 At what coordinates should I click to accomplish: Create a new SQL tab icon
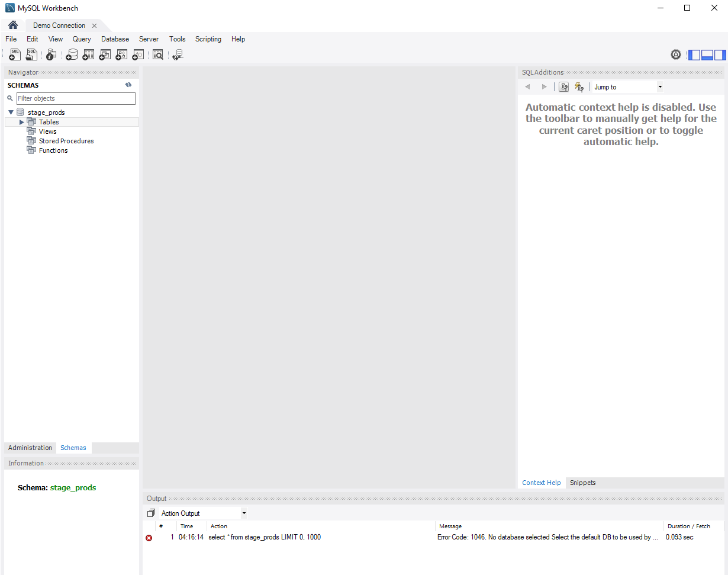tap(15, 54)
